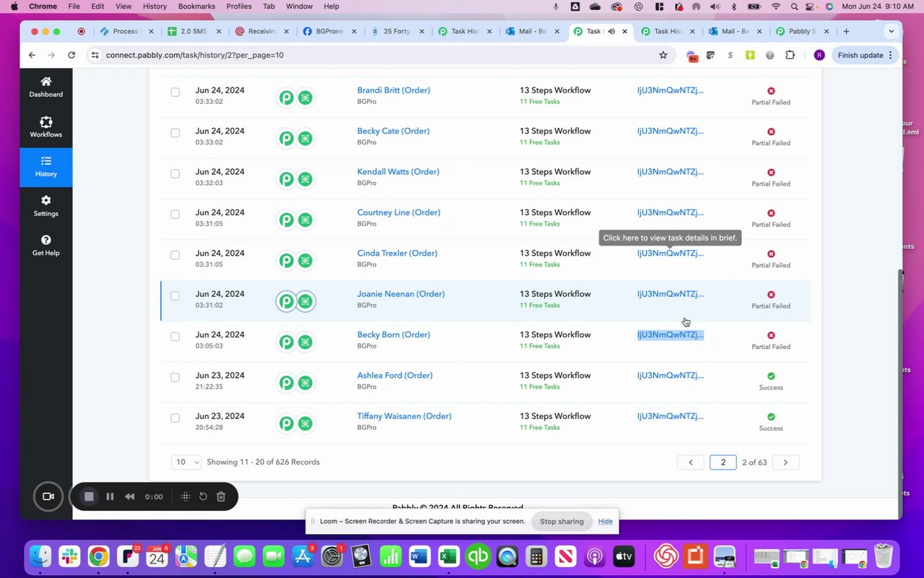Open Finder from the Dock
The height and width of the screenshot is (578, 924).
pos(40,556)
